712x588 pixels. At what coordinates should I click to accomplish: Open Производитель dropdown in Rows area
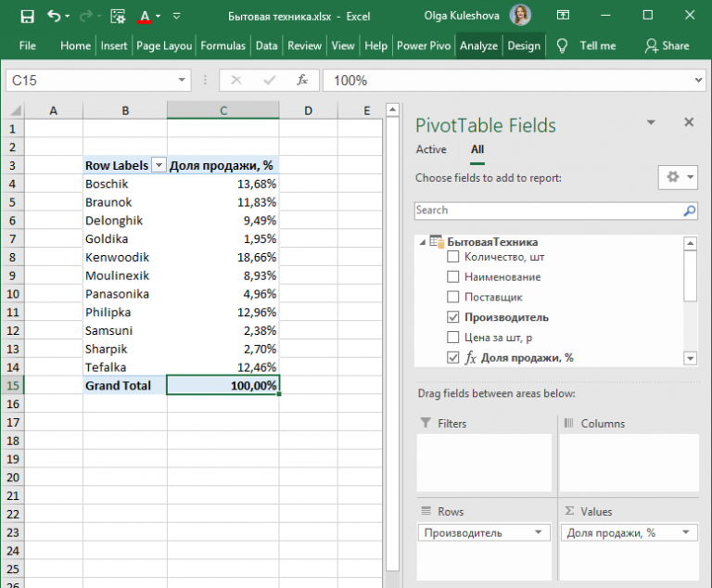tap(538, 532)
